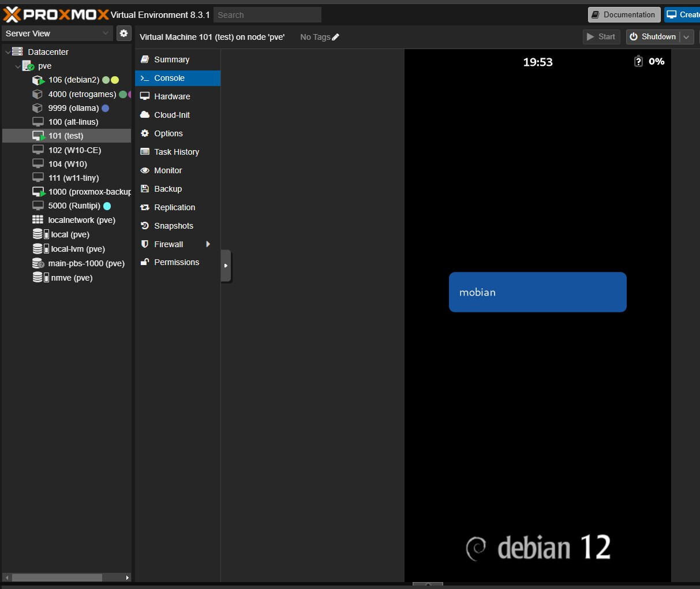700x589 pixels.
Task: Click VM monitor icon for 111 (w11-tiny)
Action: click(x=38, y=178)
